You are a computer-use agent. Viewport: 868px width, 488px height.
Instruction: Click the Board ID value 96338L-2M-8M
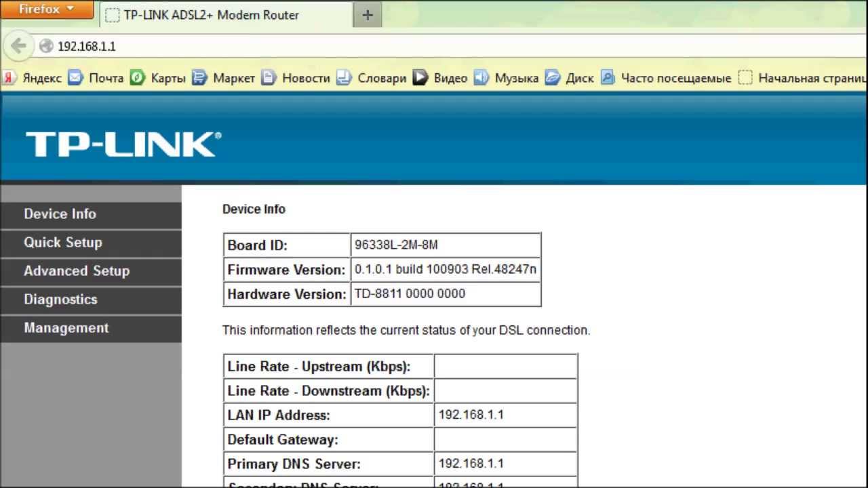pyautogui.click(x=396, y=245)
